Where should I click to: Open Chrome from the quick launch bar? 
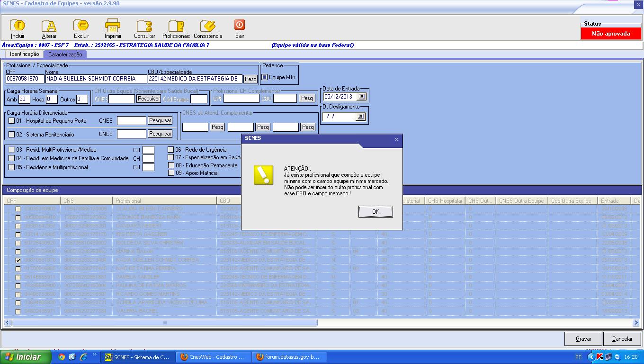[62, 357]
